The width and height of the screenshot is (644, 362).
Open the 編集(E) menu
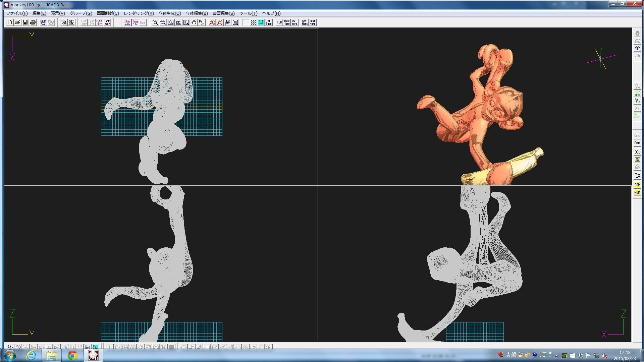pyautogui.click(x=39, y=13)
